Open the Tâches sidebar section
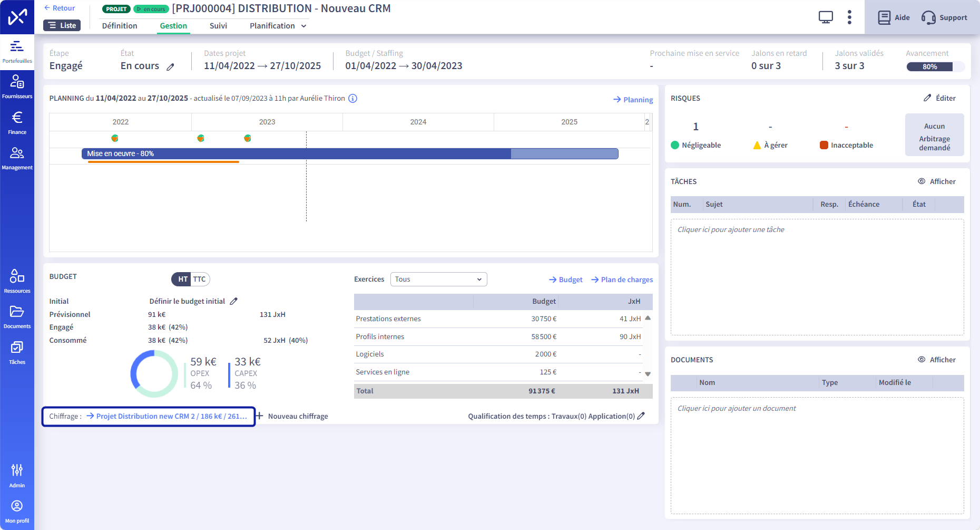The image size is (980, 530). (x=17, y=353)
